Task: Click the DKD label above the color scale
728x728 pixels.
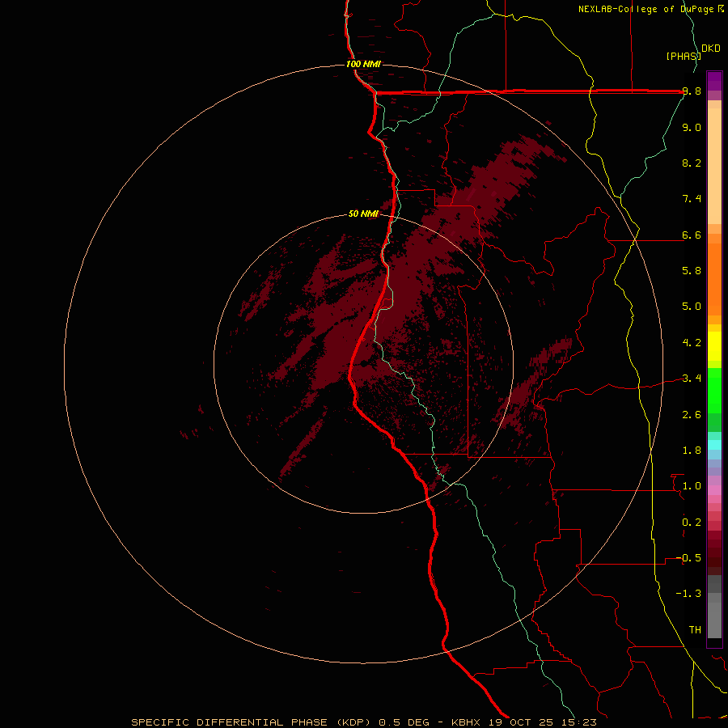Action: 711,49
